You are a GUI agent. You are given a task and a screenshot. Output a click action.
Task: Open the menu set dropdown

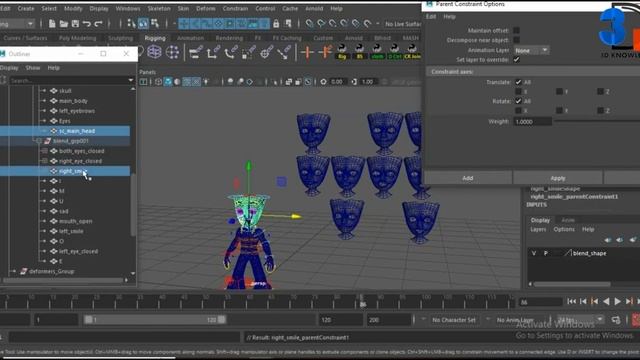pos(18,24)
